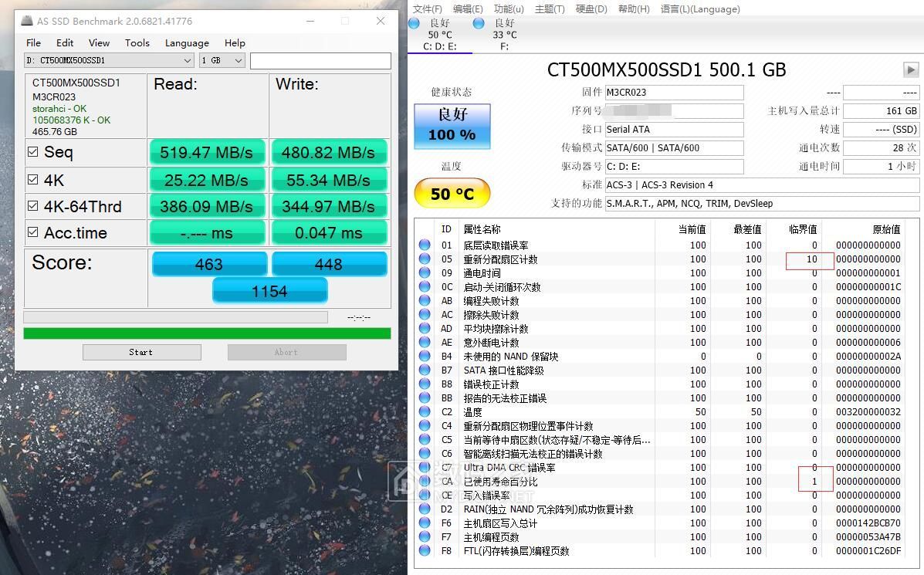The image size is (924, 575).
Task: Click the 属性名称 column header
Action: (x=482, y=229)
